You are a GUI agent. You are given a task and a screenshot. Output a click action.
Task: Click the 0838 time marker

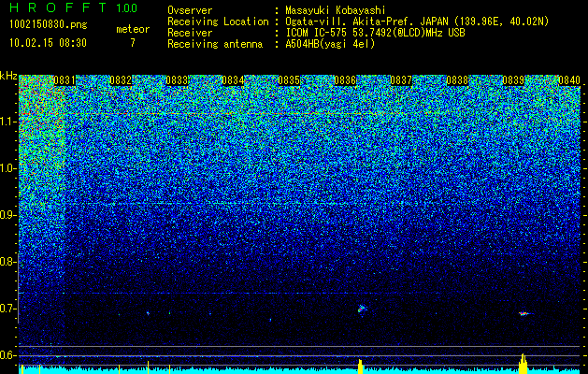tap(457, 80)
